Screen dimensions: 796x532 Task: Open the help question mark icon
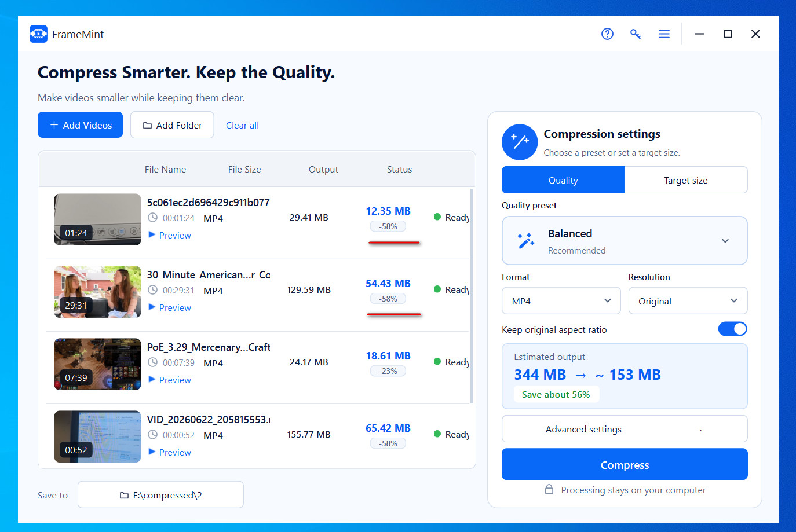(x=607, y=34)
